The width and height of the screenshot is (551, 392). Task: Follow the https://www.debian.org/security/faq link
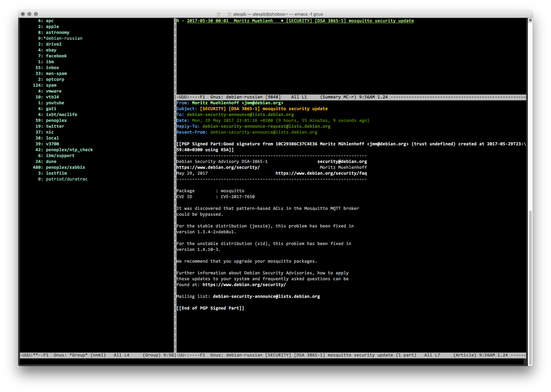pyautogui.click(x=321, y=173)
